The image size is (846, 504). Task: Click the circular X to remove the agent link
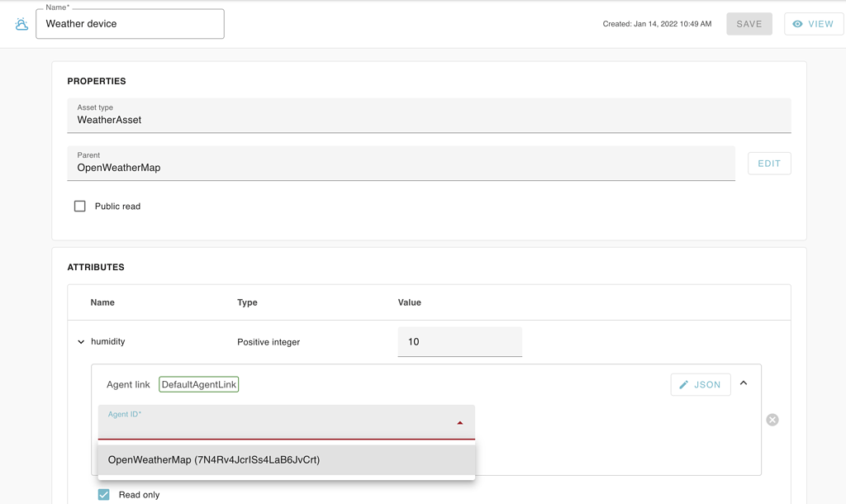click(x=772, y=420)
